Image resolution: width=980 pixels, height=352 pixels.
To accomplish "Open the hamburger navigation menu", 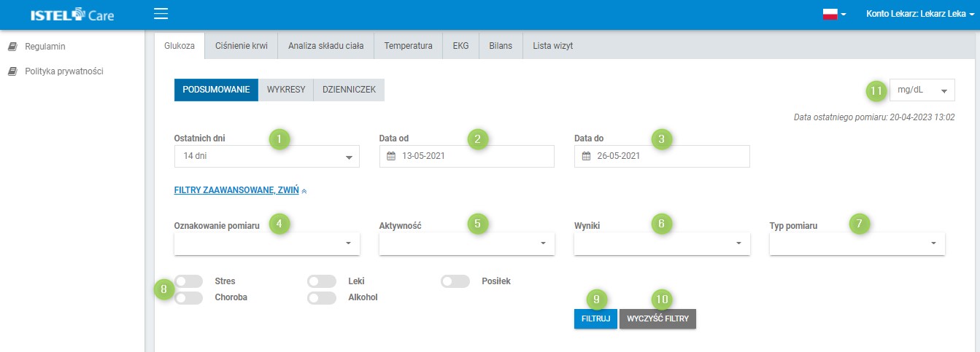I will [x=161, y=14].
